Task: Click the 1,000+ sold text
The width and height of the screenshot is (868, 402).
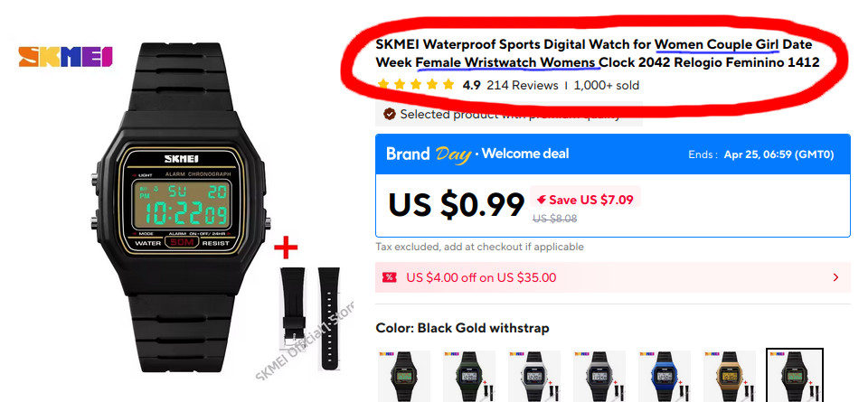Action: [607, 85]
